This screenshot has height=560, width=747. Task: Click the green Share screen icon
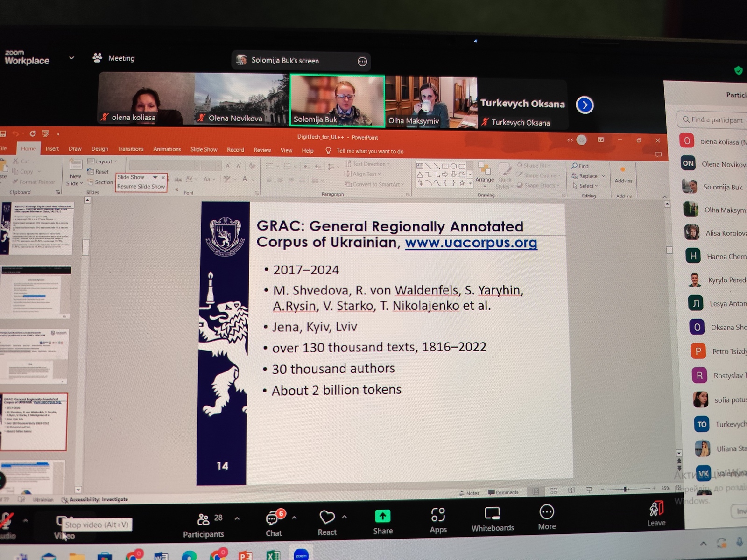[382, 516]
